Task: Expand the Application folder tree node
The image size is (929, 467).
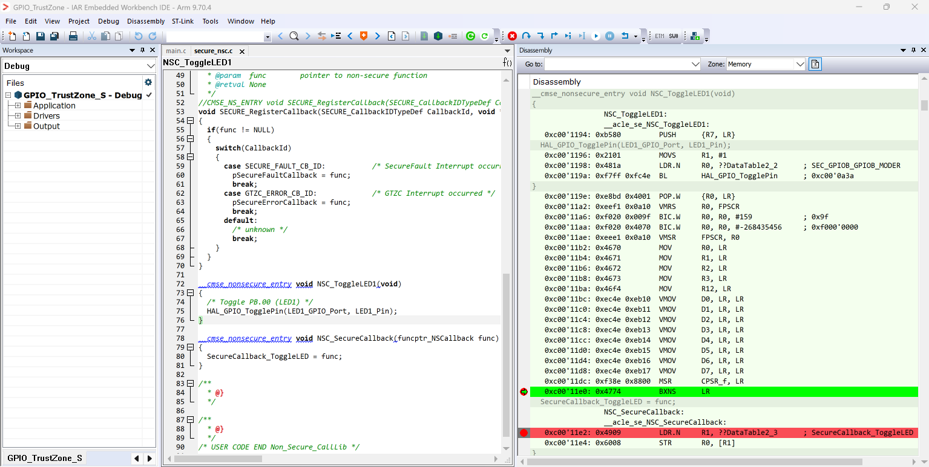Action: (18, 105)
